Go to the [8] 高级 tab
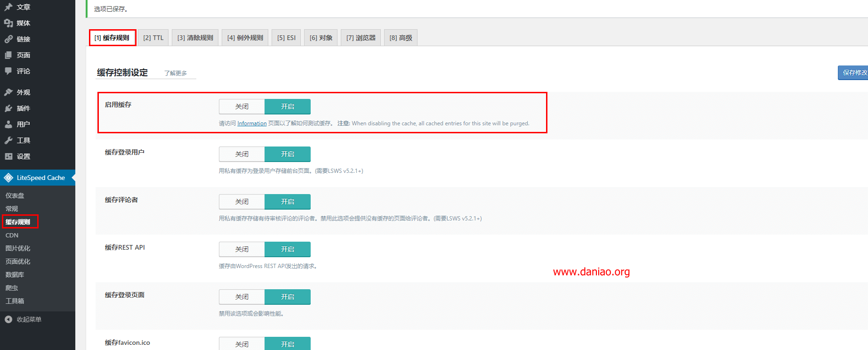The image size is (868, 350). 401,38
